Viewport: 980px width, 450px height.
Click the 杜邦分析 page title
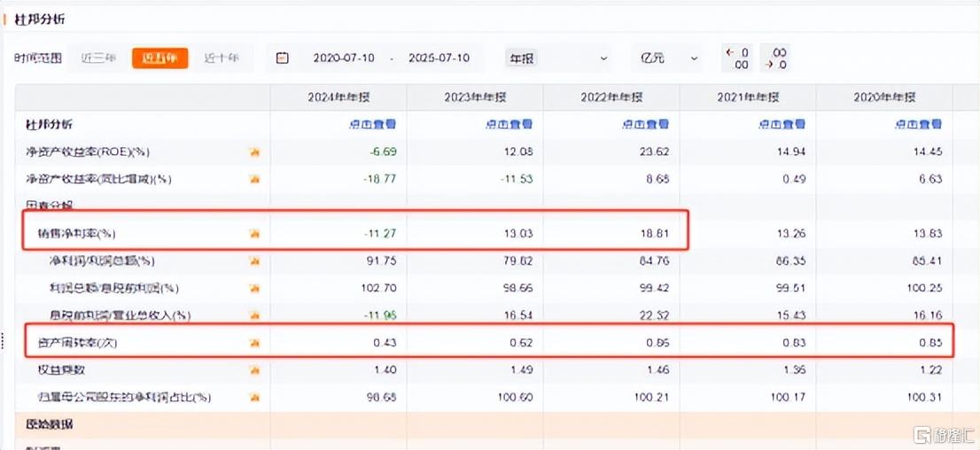click(x=39, y=19)
